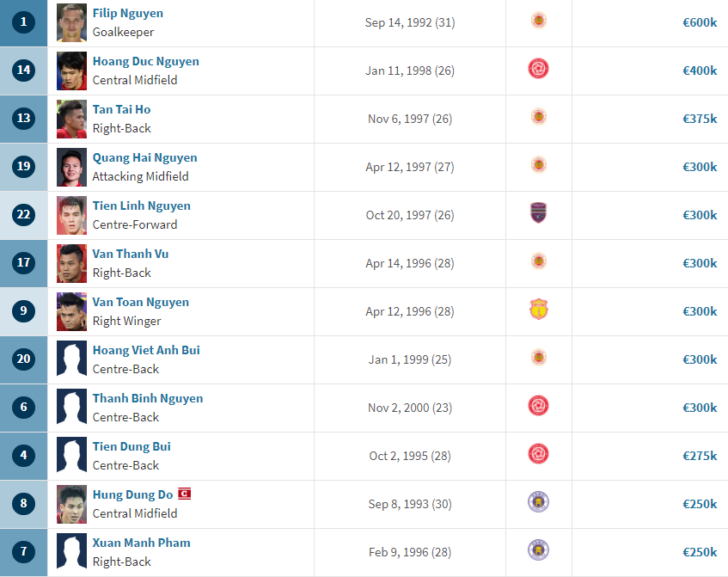Click captain armband icon next to Hung Dung Do
Viewport: 728px width, 577px height.
pos(184,494)
